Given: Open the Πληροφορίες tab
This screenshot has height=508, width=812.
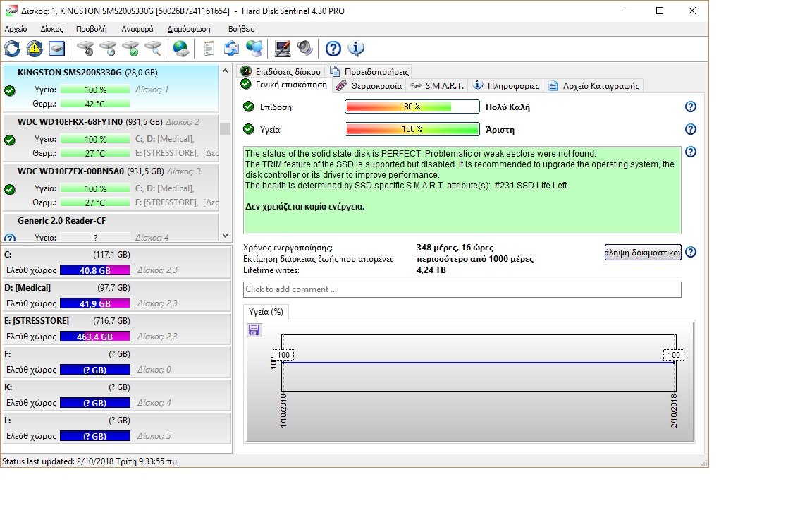Looking at the screenshot, I should (507, 86).
